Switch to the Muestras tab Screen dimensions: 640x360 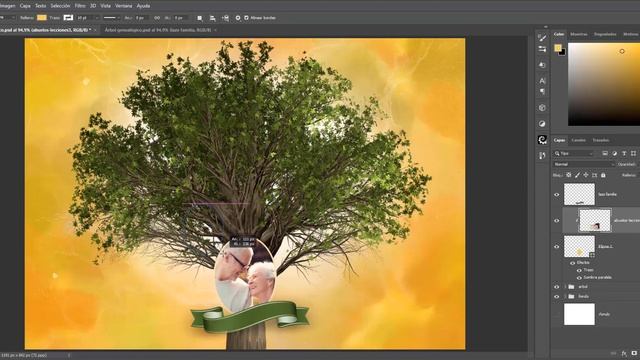click(x=579, y=34)
